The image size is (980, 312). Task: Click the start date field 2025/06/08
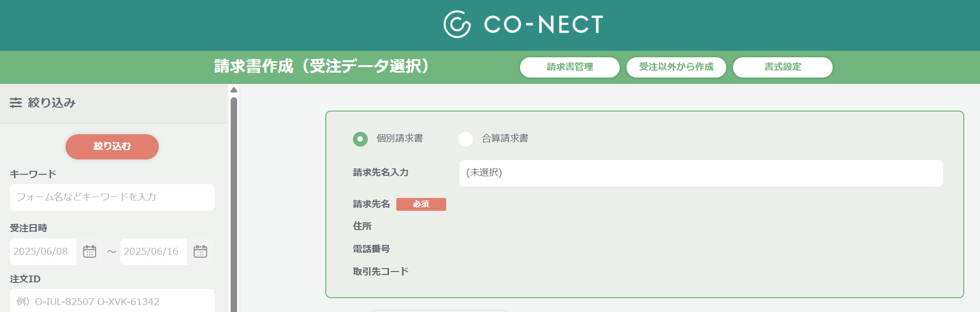(43, 251)
